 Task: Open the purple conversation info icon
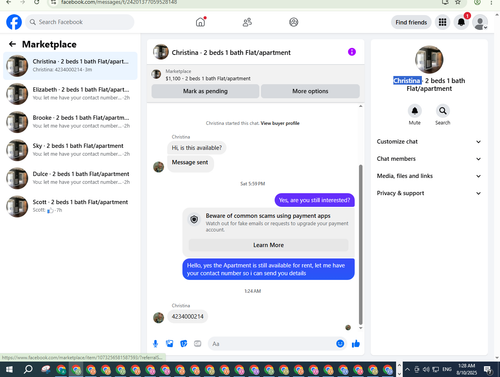352,52
